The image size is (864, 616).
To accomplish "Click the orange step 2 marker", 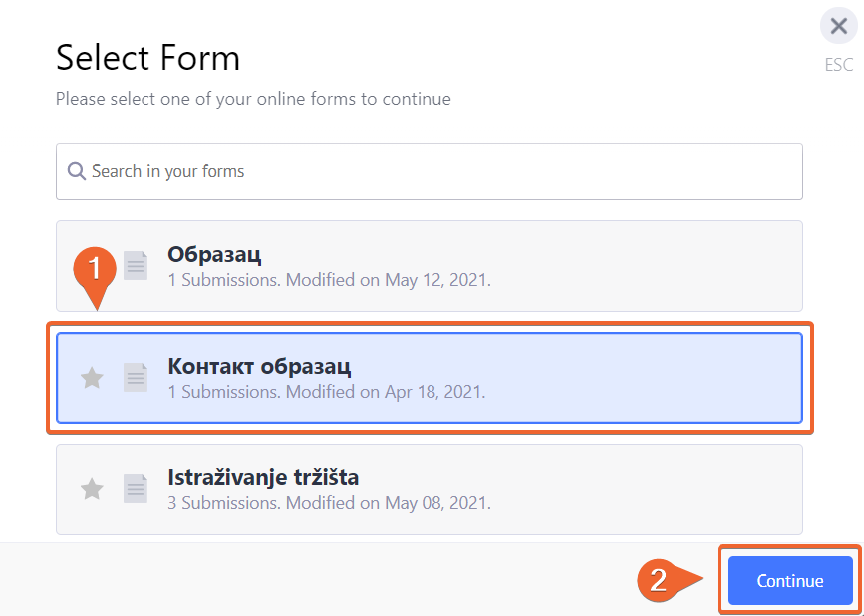I will click(x=660, y=580).
